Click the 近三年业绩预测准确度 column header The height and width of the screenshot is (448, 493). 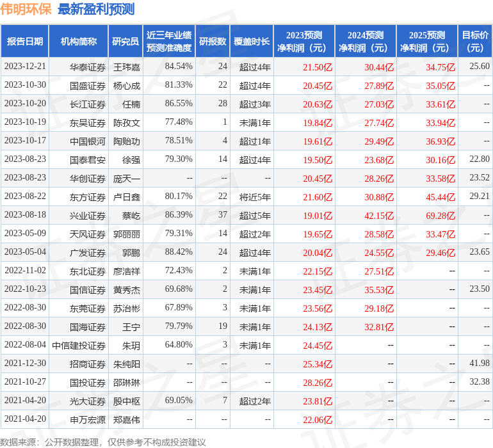[169, 41]
